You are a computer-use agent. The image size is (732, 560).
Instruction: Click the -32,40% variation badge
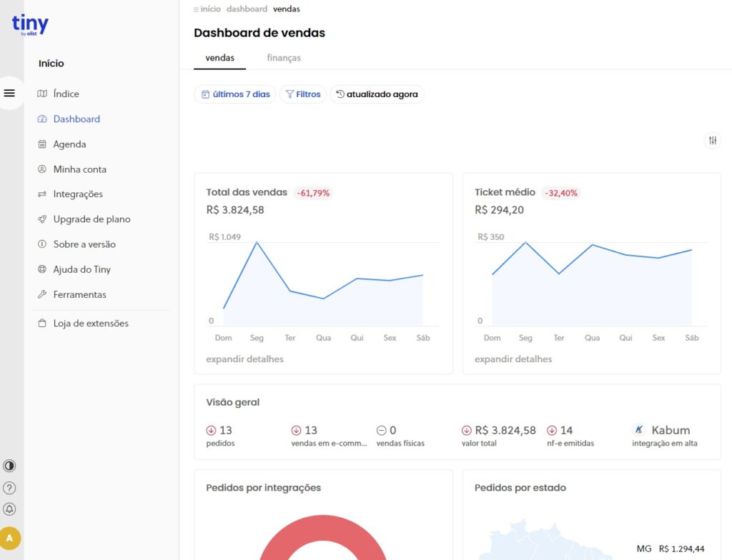tap(561, 193)
